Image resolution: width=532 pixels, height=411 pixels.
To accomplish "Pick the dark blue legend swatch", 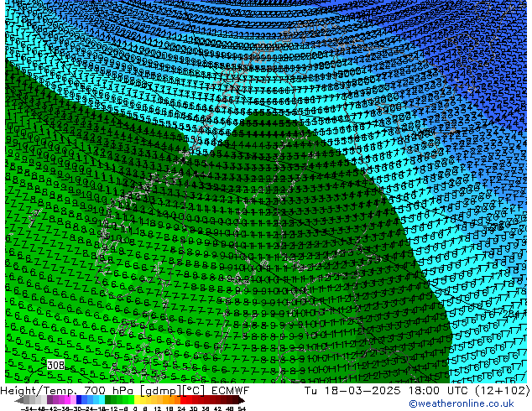I will (79, 400).
